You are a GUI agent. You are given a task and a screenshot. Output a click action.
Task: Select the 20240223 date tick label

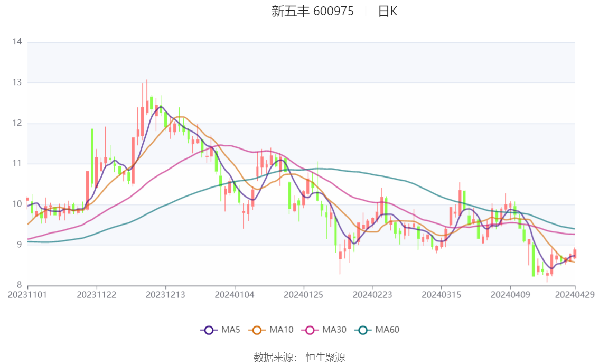point(372,295)
